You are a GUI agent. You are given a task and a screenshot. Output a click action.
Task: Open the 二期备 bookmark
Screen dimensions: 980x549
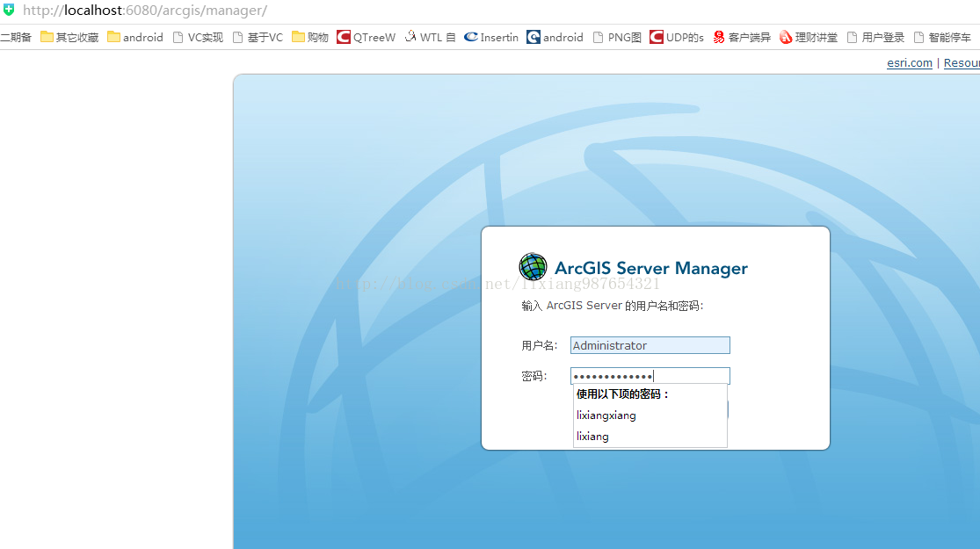[x=16, y=38]
